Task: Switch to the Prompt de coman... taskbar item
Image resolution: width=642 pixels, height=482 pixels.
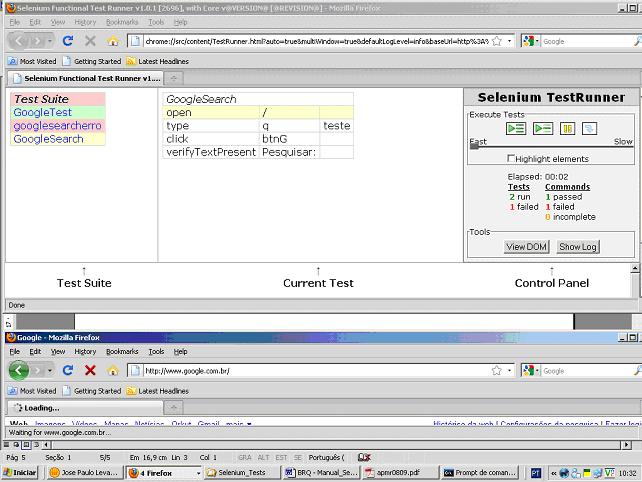Action: (x=480, y=473)
